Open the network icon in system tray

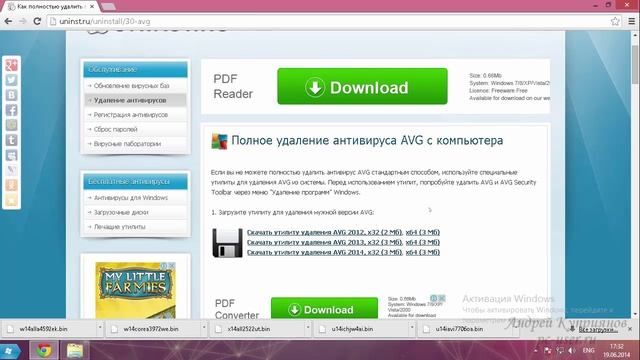[560, 351]
